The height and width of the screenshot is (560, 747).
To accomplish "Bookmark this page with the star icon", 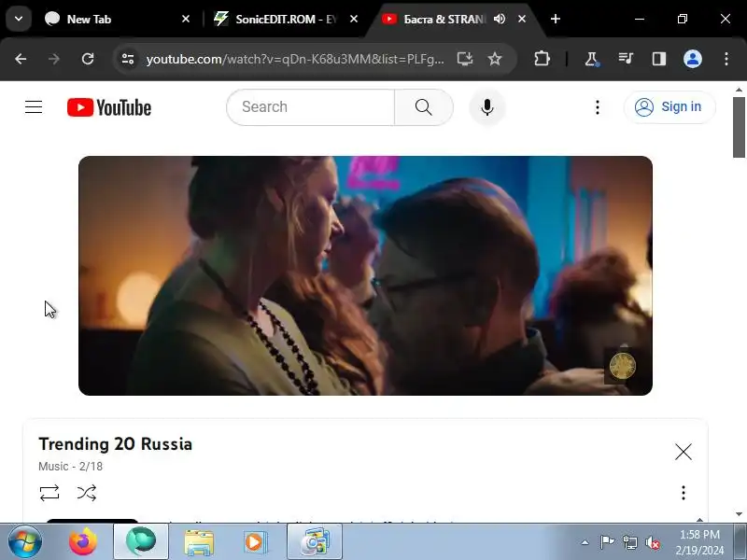I will [x=495, y=59].
